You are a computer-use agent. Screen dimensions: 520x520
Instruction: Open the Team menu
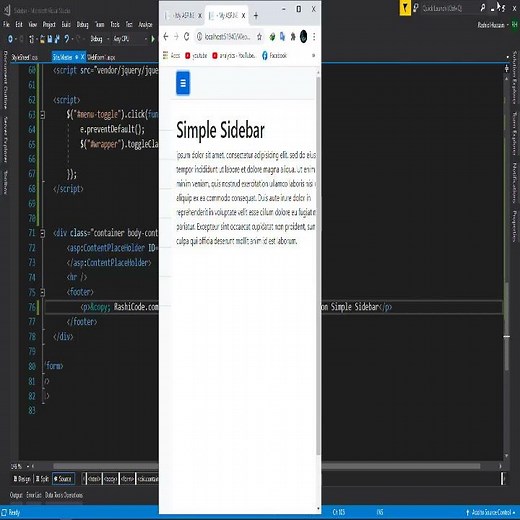coord(99,24)
